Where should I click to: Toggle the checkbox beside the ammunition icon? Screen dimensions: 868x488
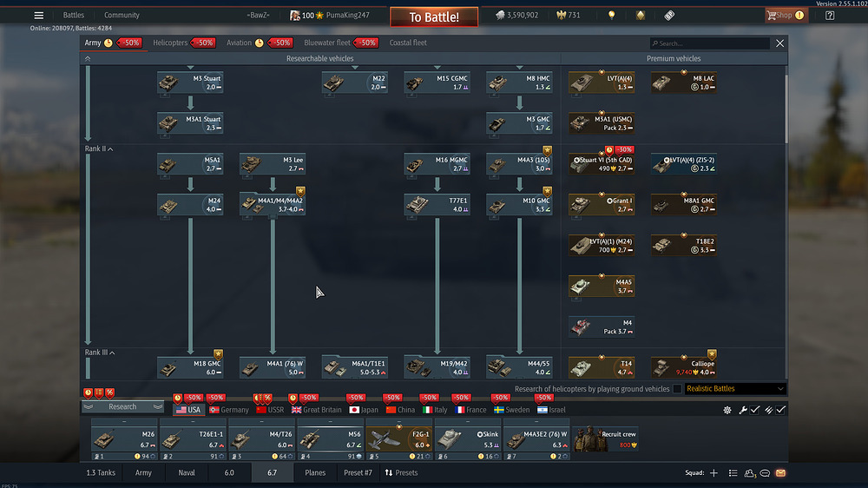click(x=780, y=410)
